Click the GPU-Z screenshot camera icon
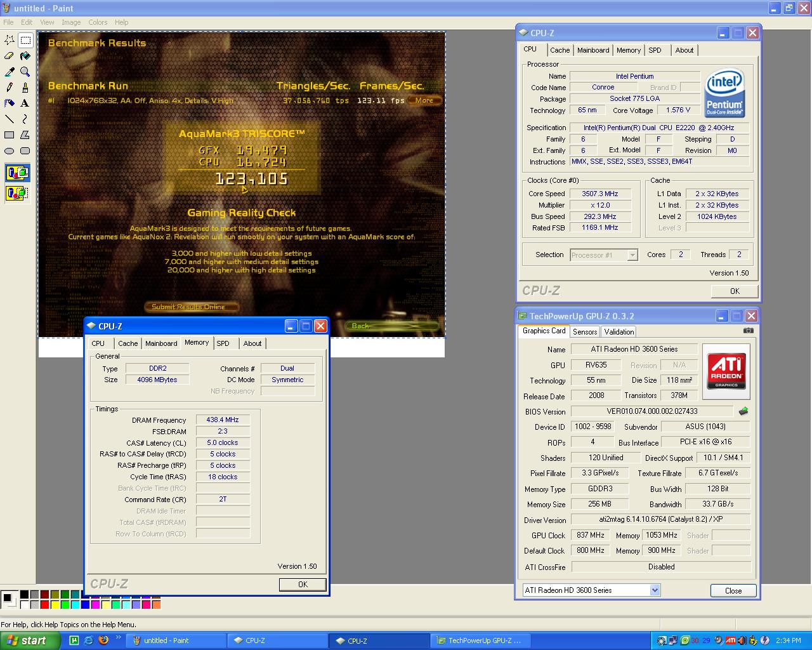This screenshot has width=812, height=650. point(749,331)
